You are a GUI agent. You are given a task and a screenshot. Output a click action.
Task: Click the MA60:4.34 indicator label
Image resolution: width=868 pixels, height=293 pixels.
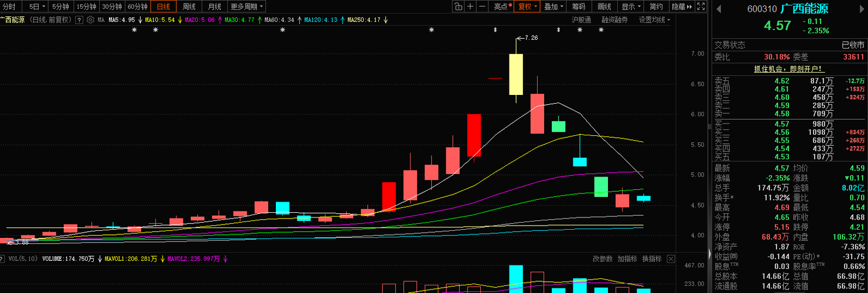point(279,19)
